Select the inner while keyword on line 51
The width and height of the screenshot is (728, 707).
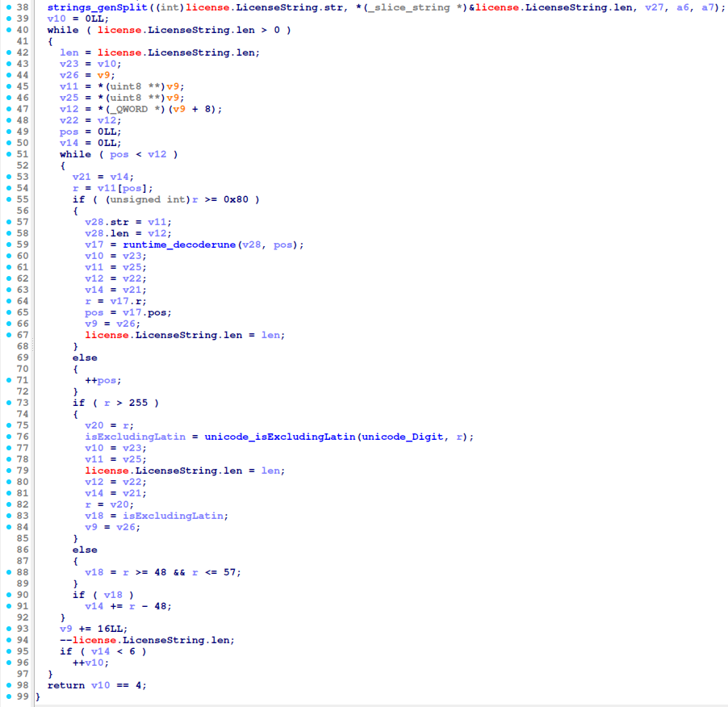tap(76, 154)
